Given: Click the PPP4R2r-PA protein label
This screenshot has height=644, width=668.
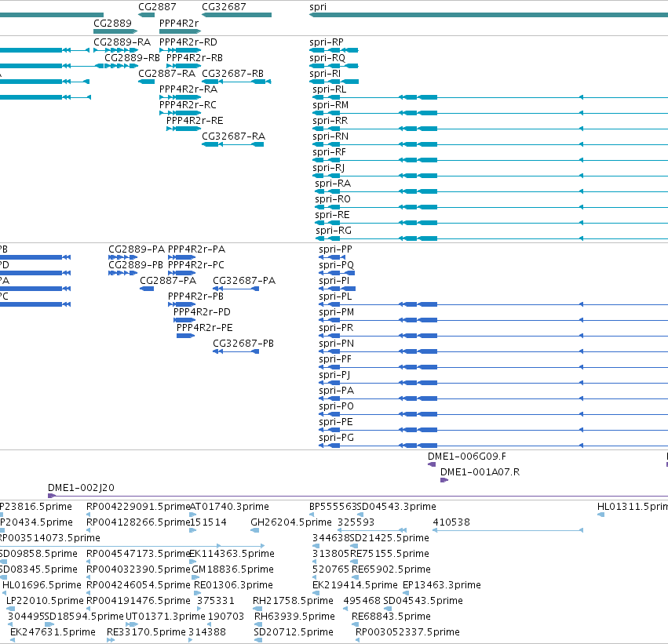Looking at the screenshot, I should pyautogui.click(x=197, y=249).
